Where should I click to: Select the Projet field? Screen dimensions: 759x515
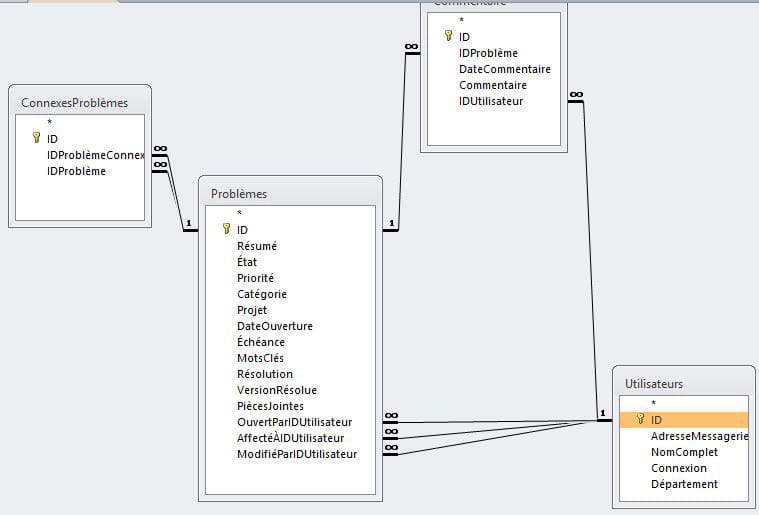290,310
